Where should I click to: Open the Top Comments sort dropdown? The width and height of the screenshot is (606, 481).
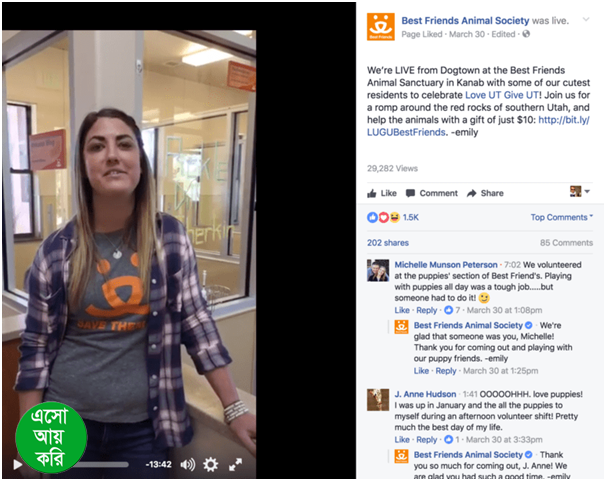[x=562, y=217]
